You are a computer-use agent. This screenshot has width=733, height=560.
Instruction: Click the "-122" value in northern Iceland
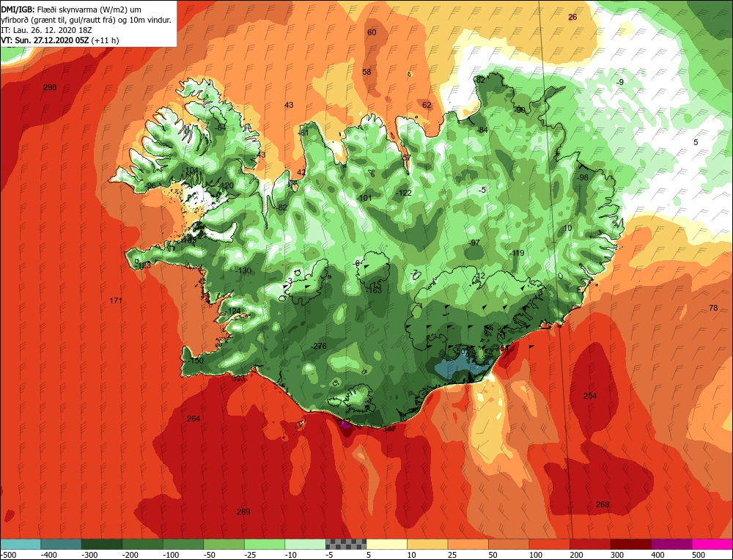(404, 193)
